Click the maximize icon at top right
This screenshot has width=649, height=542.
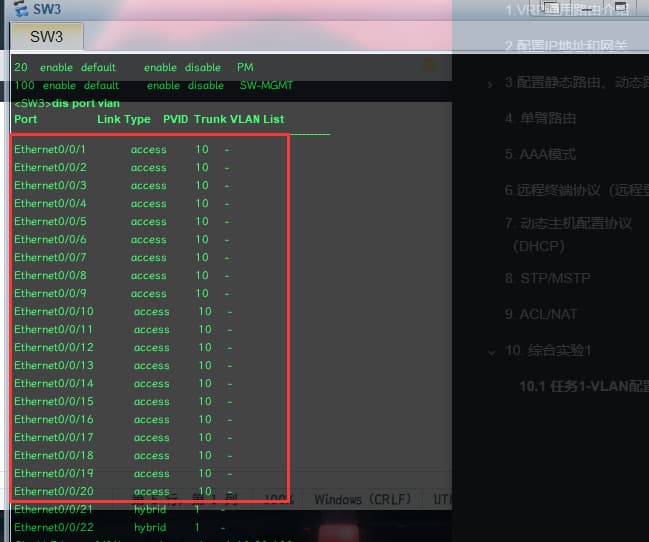tap(621, 8)
